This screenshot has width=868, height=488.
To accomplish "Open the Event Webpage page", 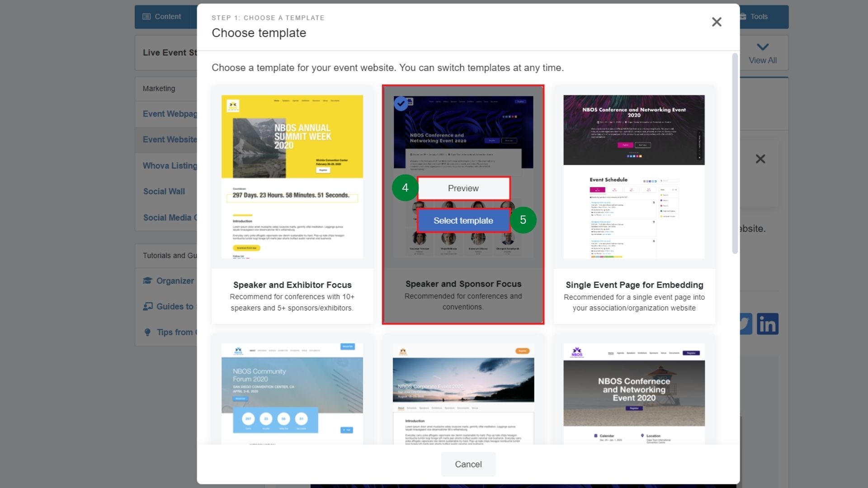I will pos(169,113).
